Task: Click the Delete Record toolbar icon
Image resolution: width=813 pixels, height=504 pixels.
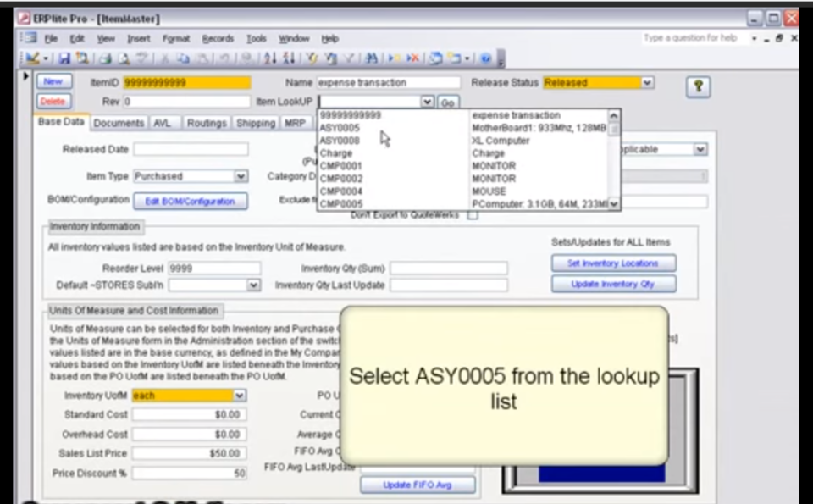Action: coord(412,58)
